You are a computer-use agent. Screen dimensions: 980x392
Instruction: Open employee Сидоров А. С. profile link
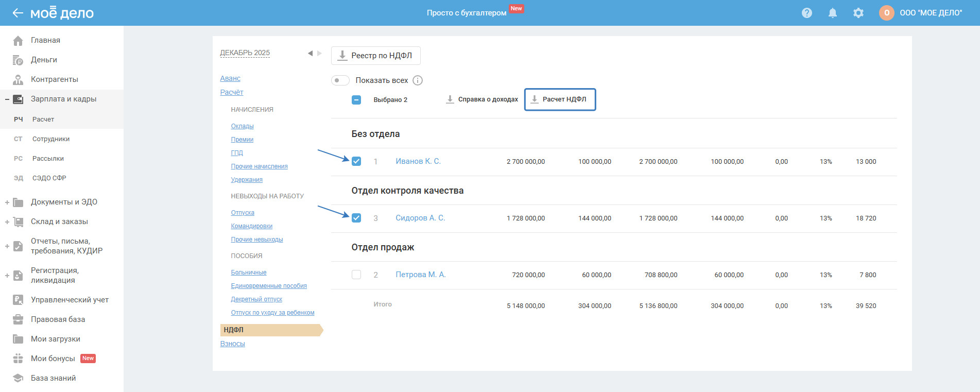click(420, 218)
